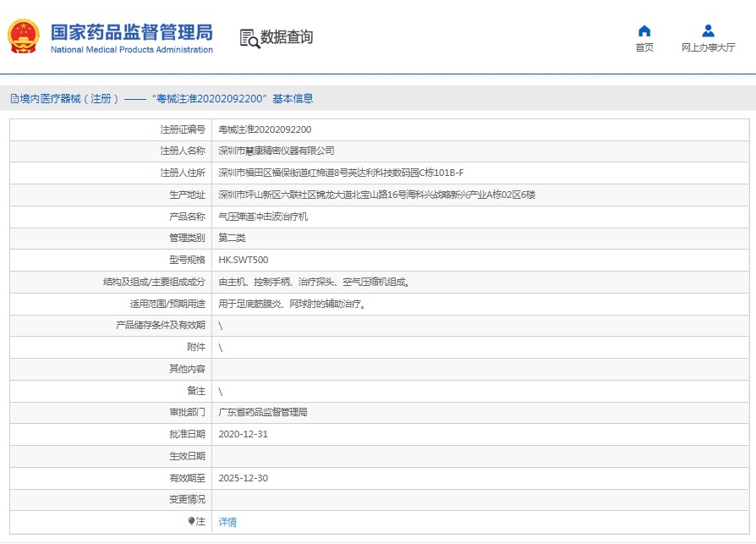Select model HK.SWT500 value
This screenshot has width=756, height=544.
tap(243, 260)
